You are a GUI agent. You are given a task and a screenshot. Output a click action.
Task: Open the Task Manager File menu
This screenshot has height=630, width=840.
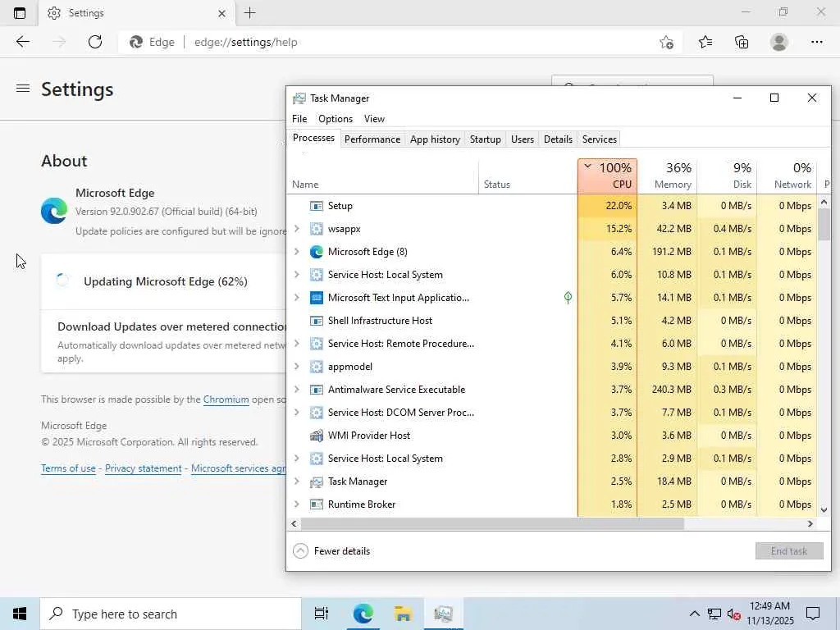click(x=299, y=119)
